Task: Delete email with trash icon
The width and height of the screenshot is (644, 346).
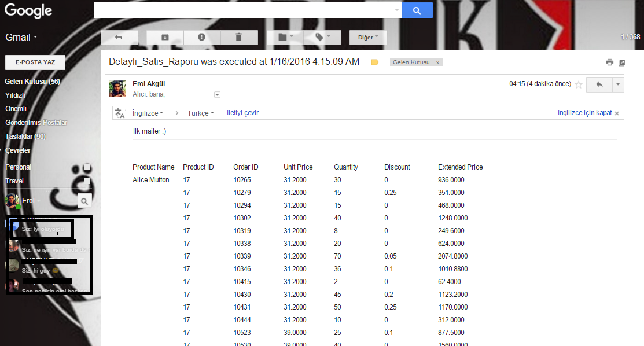Action: tap(238, 37)
